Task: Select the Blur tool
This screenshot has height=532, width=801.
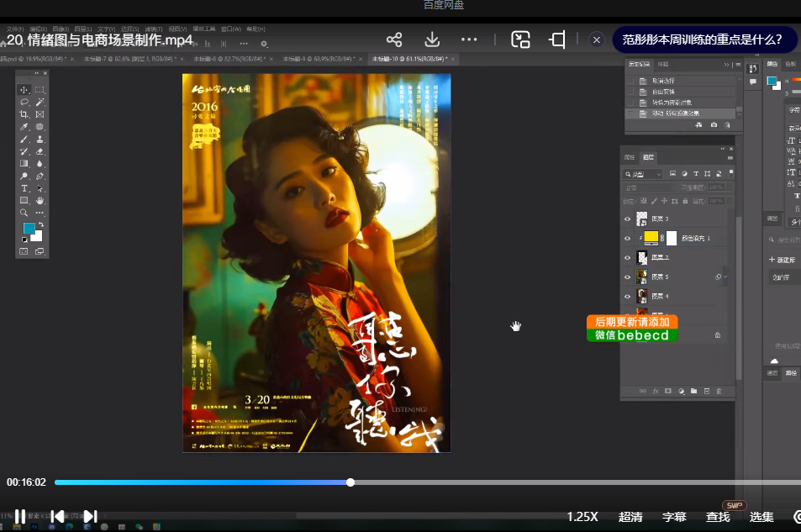Action: pyautogui.click(x=40, y=164)
